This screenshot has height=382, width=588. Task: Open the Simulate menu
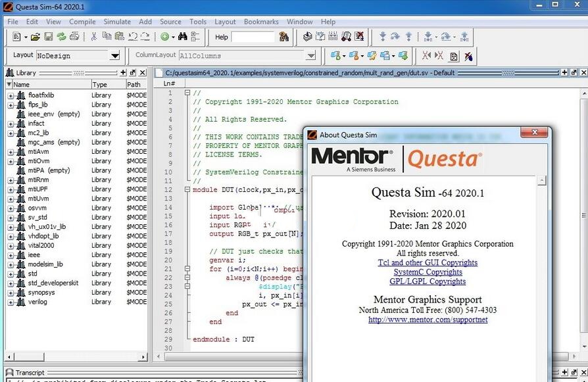[x=117, y=22]
